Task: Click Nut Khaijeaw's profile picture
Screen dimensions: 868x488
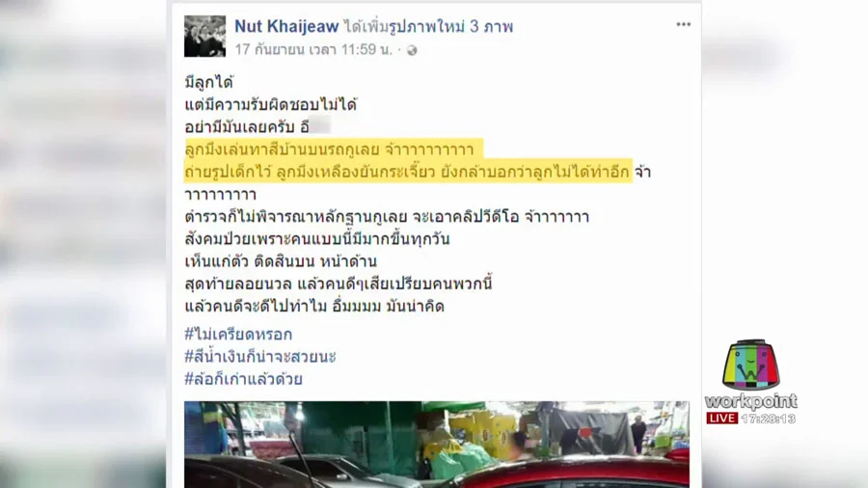Action: pyautogui.click(x=204, y=36)
